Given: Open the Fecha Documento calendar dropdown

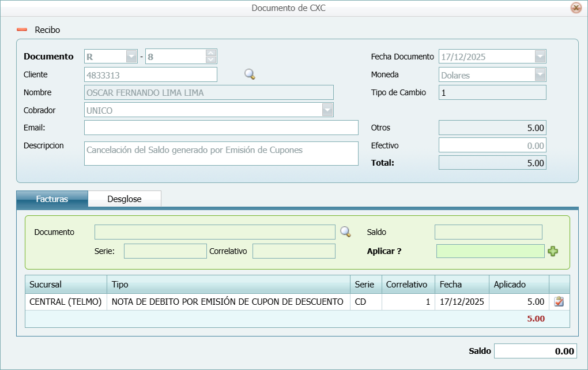Looking at the screenshot, I should (x=539, y=56).
